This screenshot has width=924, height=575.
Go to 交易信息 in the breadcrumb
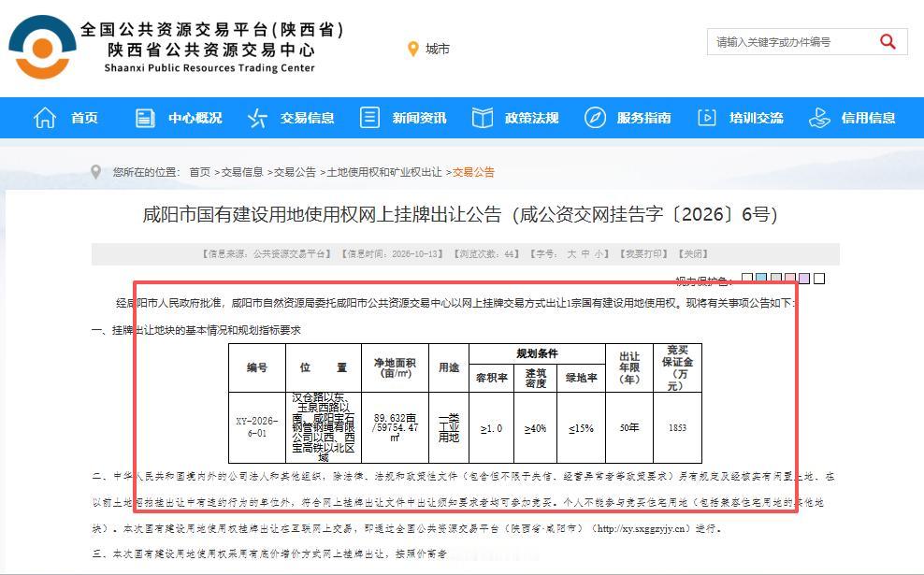pyautogui.click(x=242, y=172)
